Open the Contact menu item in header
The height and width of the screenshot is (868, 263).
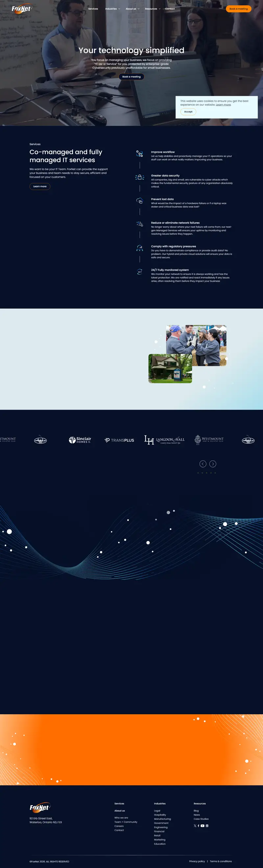pos(170,9)
